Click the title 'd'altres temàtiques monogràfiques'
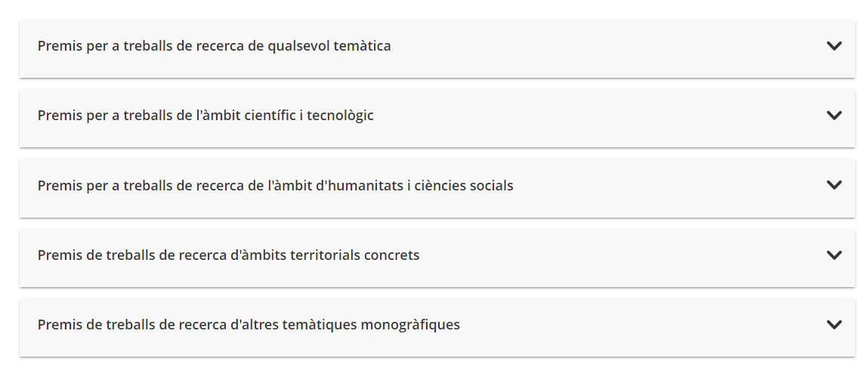 (345, 324)
